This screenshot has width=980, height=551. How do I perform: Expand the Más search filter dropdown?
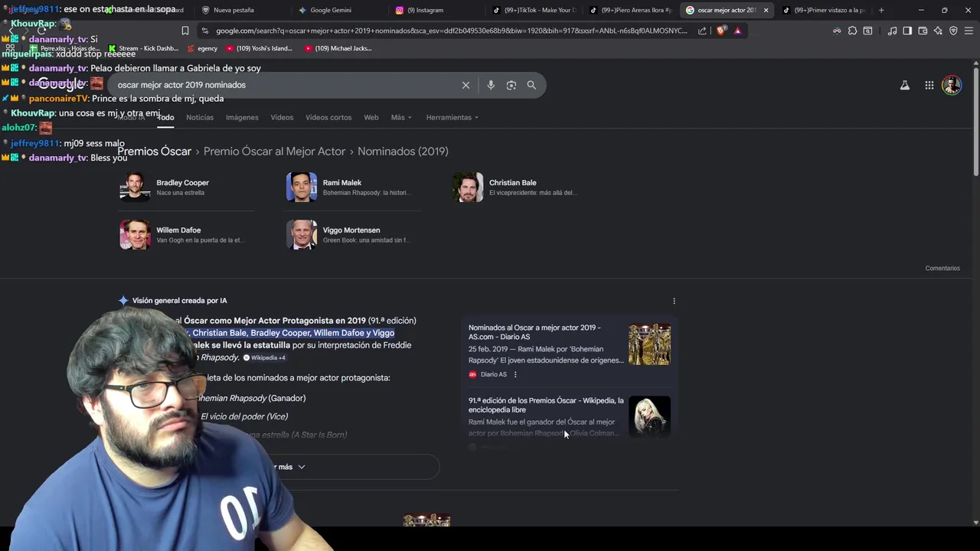401,117
